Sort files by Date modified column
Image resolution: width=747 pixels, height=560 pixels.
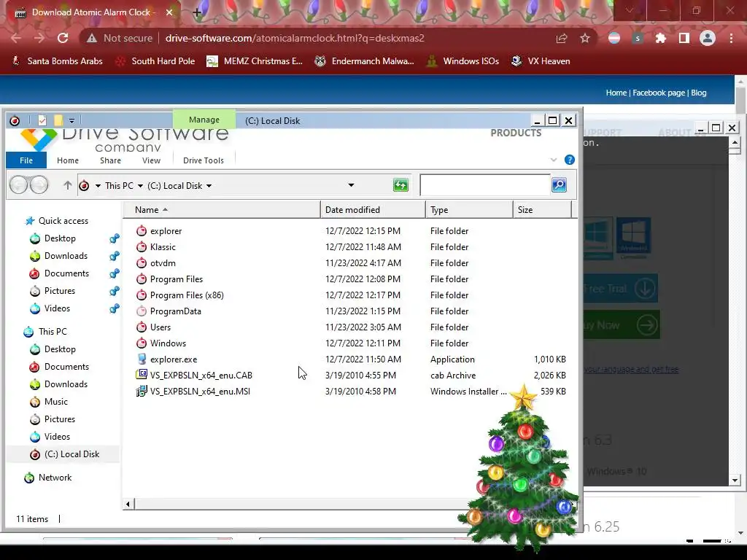373,210
